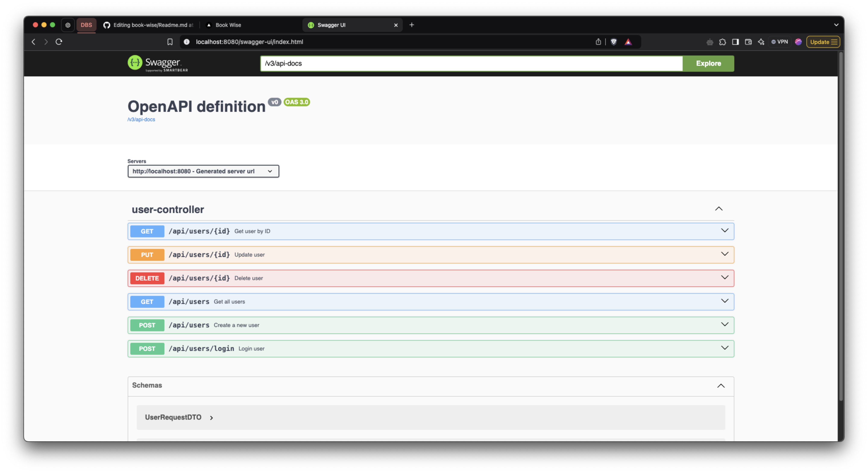Open Brave Shields lion icon
Image resolution: width=868 pixels, height=473 pixels.
(x=614, y=42)
